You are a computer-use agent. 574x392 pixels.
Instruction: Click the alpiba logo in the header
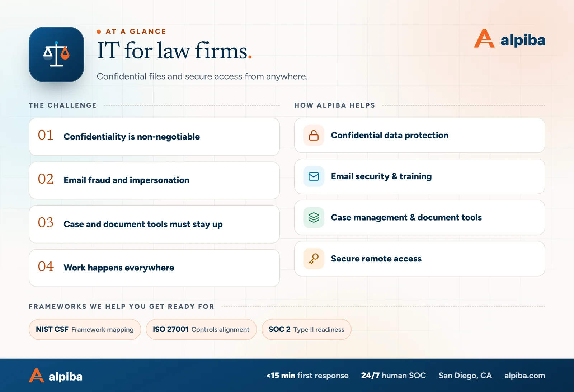coord(509,39)
